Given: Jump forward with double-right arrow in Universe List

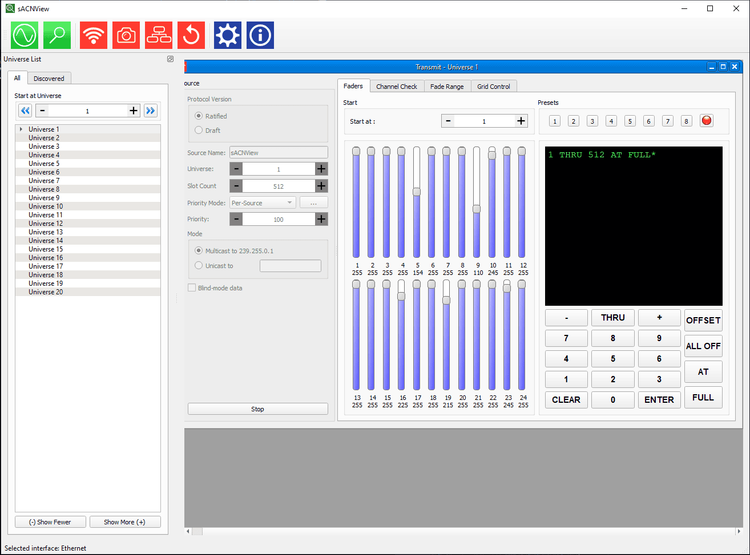Looking at the screenshot, I should (150, 111).
